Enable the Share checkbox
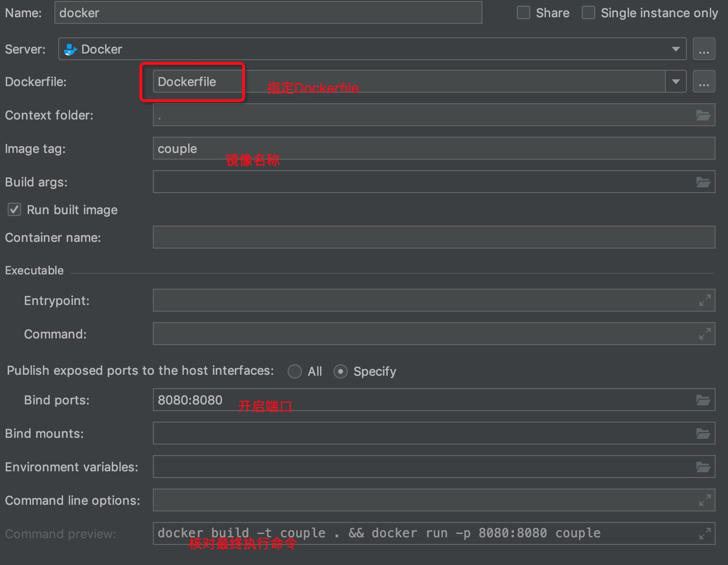 (x=524, y=12)
